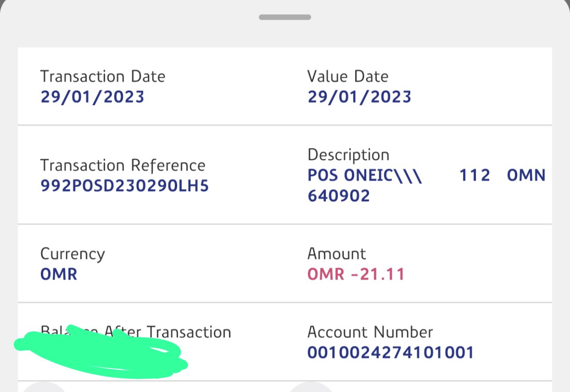This screenshot has width=570, height=392.
Task: Tap the left circular button at bottom
Action: tap(44, 388)
